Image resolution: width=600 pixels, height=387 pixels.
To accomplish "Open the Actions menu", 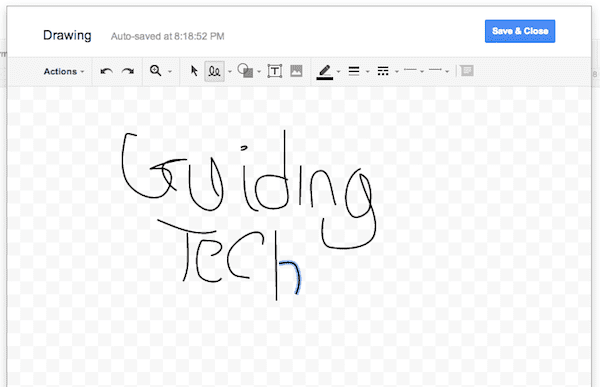I will pos(64,71).
